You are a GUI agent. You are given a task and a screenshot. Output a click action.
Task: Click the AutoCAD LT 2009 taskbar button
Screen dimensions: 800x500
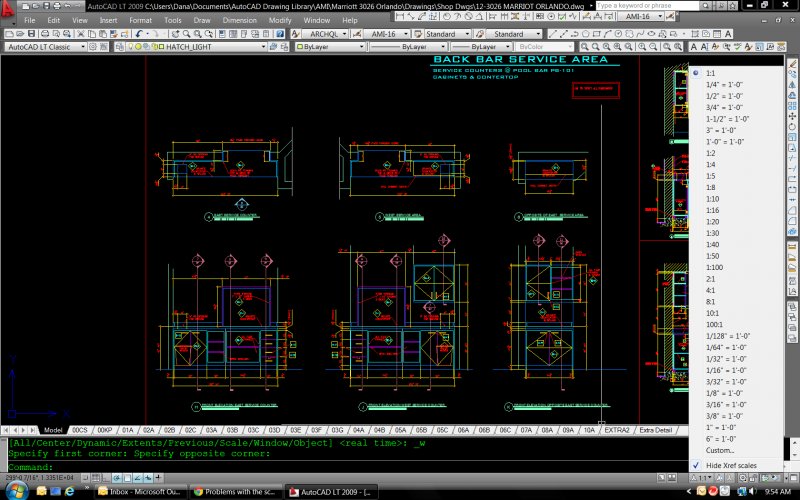[331, 492]
